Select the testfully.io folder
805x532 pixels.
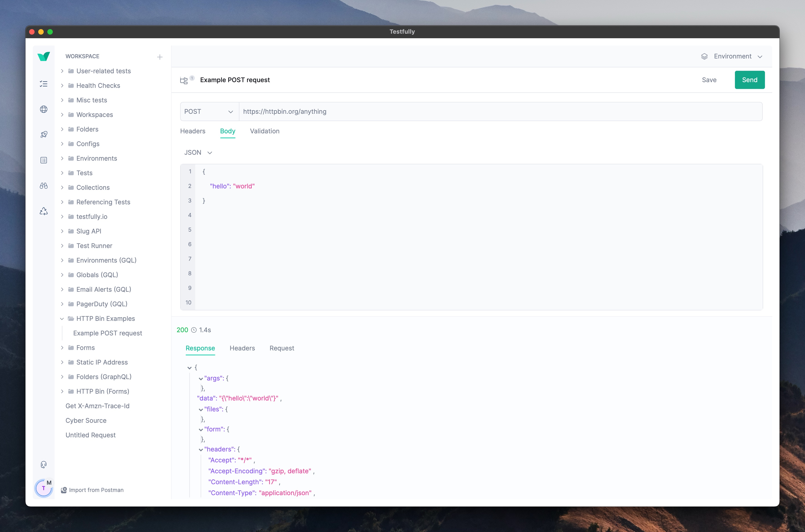(92, 217)
